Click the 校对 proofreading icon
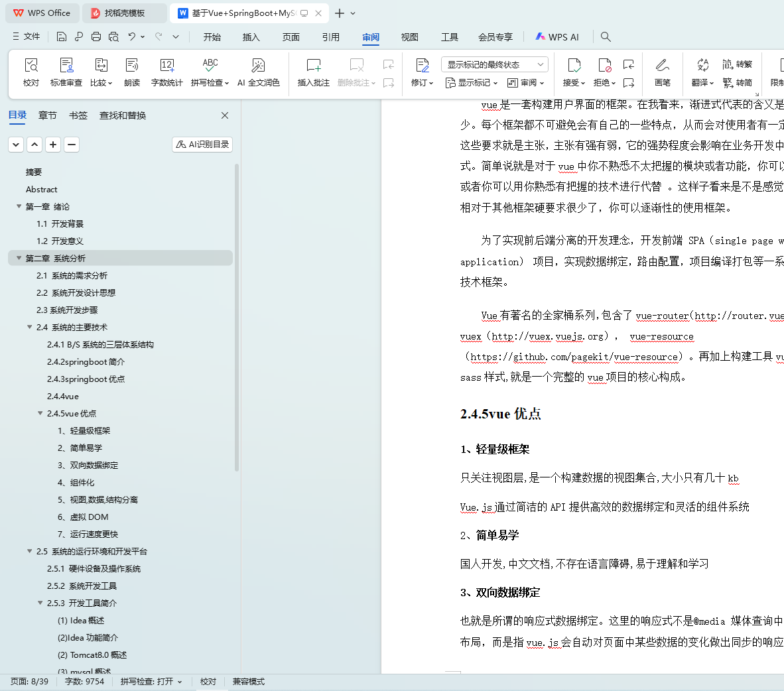This screenshot has height=691, width=784. pos(31,72)
